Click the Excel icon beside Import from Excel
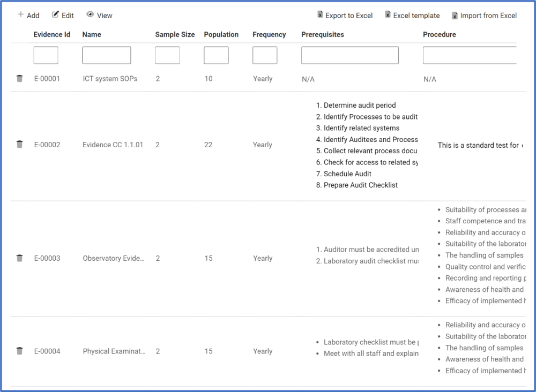This screenshot has width=536, height=392. [457, 15]
